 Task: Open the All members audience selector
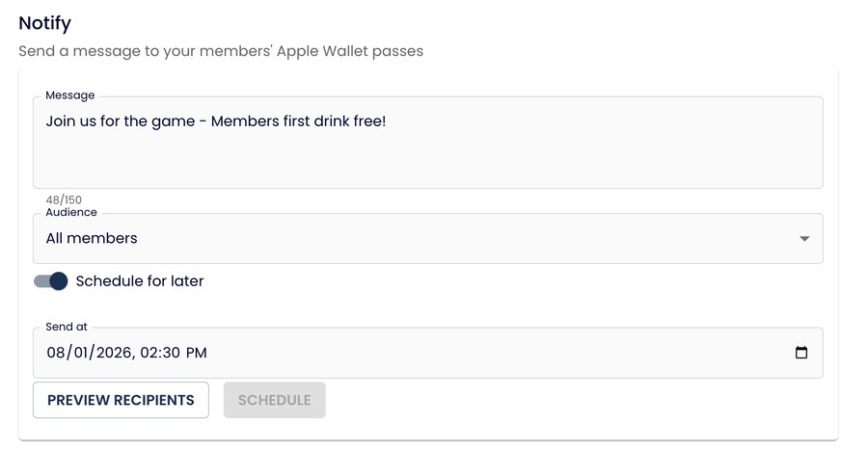click(x=428, y=238)
